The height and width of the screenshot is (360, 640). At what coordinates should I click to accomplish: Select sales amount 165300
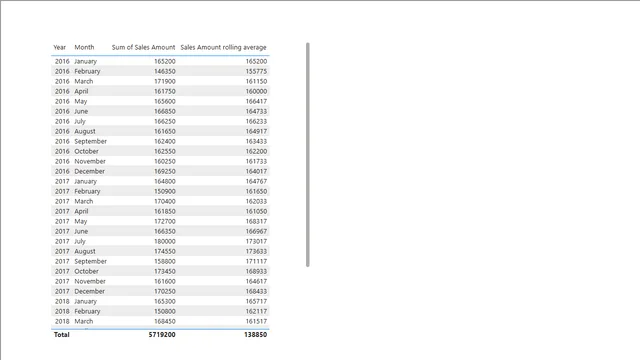click(165, 301)
